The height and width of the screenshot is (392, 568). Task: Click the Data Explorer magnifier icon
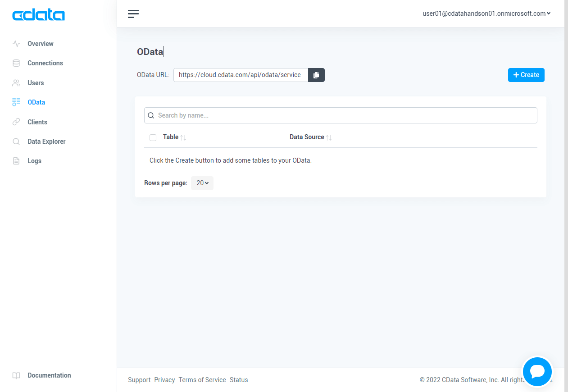pyautogui.click(x=16, y=141)
